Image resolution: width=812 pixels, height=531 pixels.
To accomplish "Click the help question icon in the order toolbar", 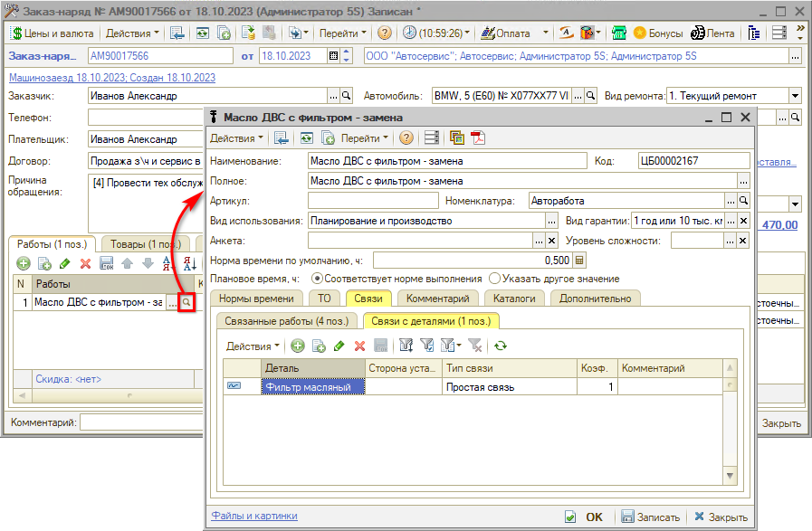I will (384, 33).
